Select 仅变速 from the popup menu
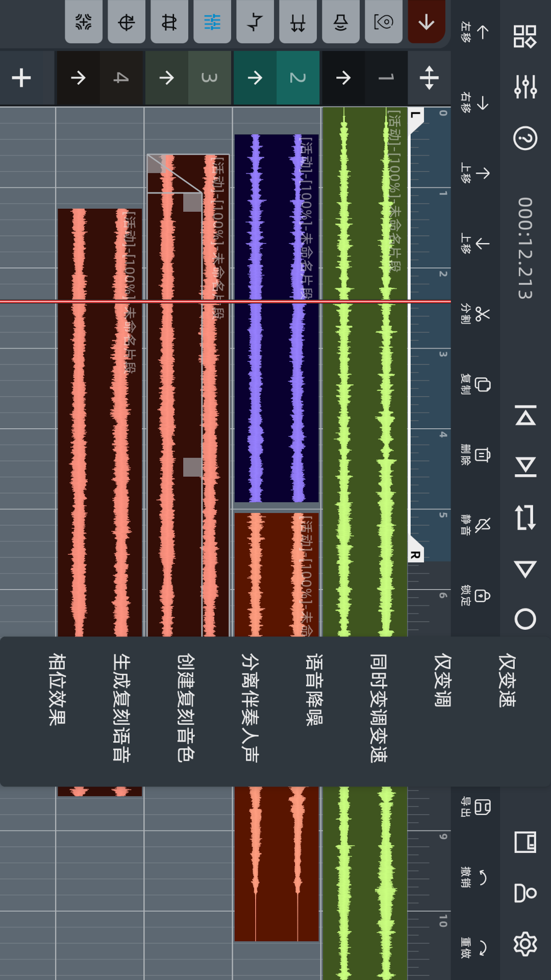The image size is (551, 980). [507, 680]
